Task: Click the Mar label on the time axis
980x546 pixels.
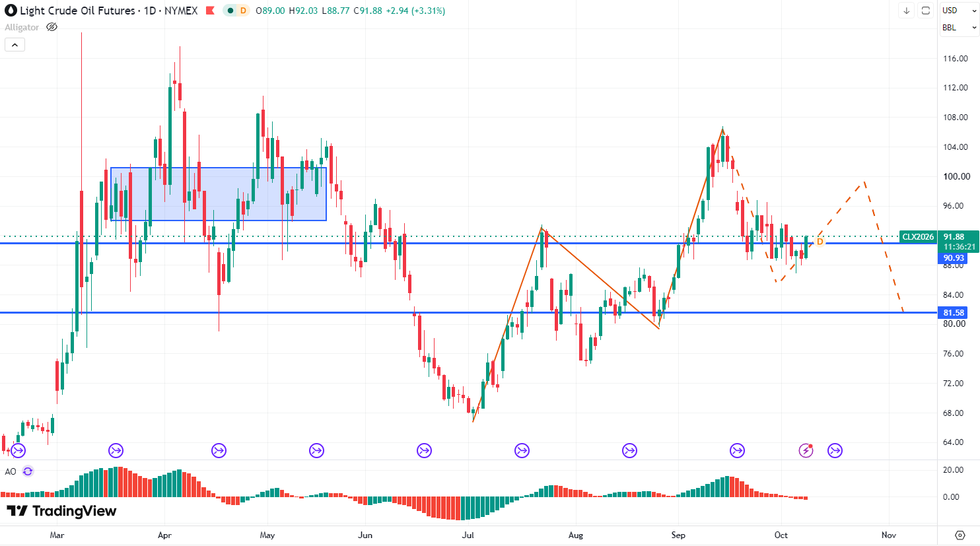Action: 57,535
